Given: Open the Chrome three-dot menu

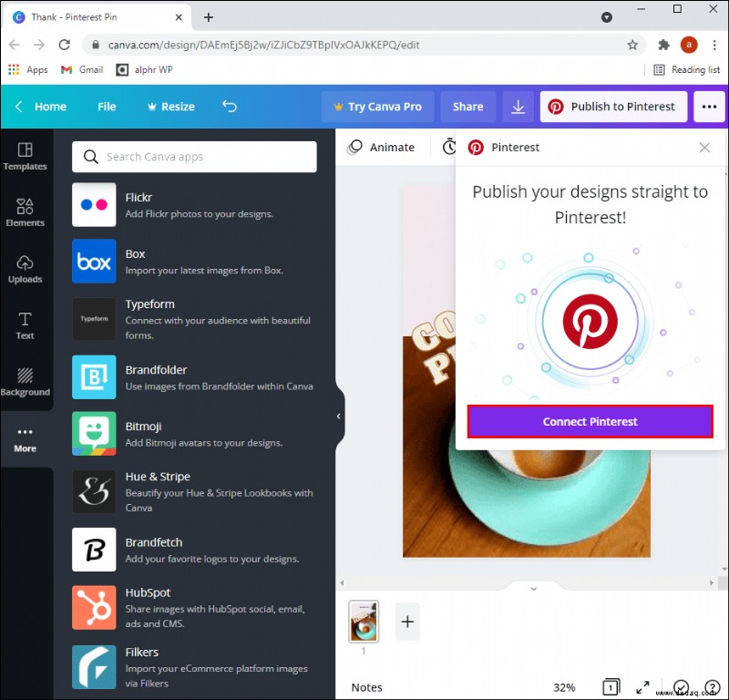Looking at the screenshot, I should [714, 45].
